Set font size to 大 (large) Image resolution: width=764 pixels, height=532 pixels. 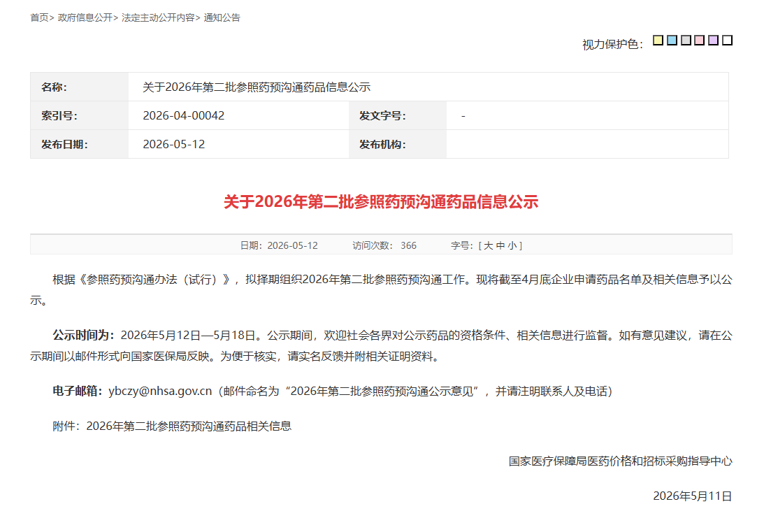(488, 245)
